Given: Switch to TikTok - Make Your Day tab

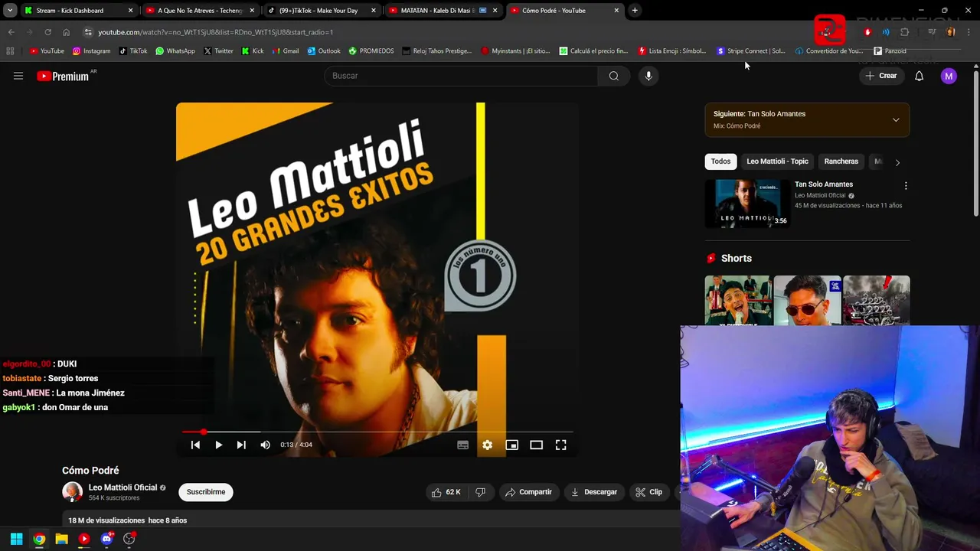Looking at the screenshot, I should click(322, 11).
